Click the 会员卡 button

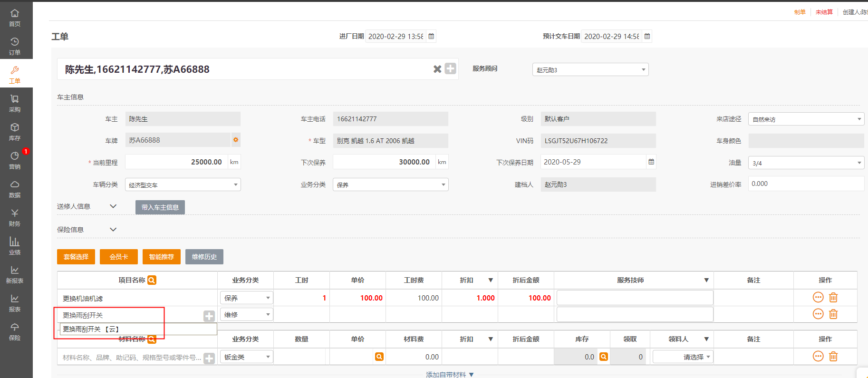coord(119,257)
